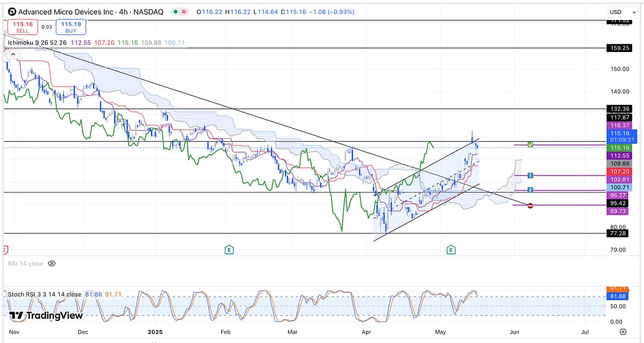Image resolution: width=644 pixels, height=343 pixels.
Task: Select the blue target marker labeled 1
Action: (x=530, y=176)
